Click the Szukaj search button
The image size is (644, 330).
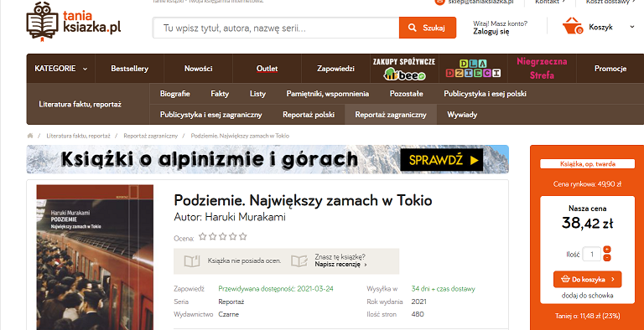click(428, 28)
